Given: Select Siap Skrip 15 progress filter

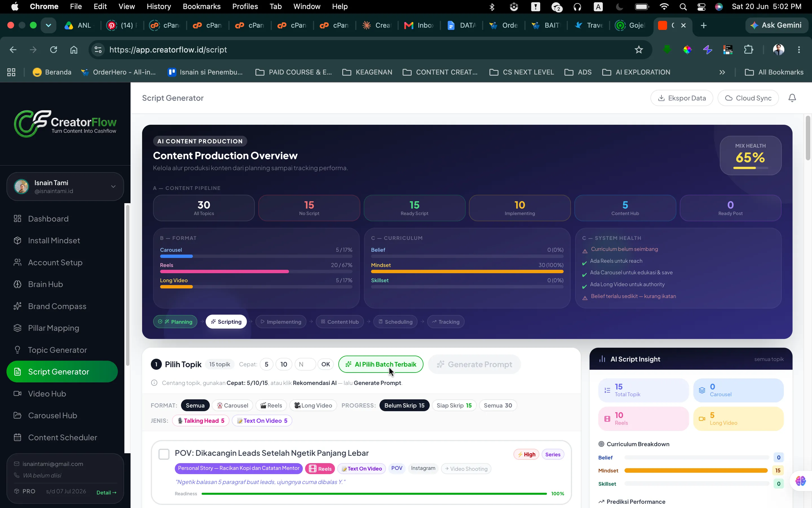Looking at the screenshot, I should pyautogui.click(x=454, y=405).
